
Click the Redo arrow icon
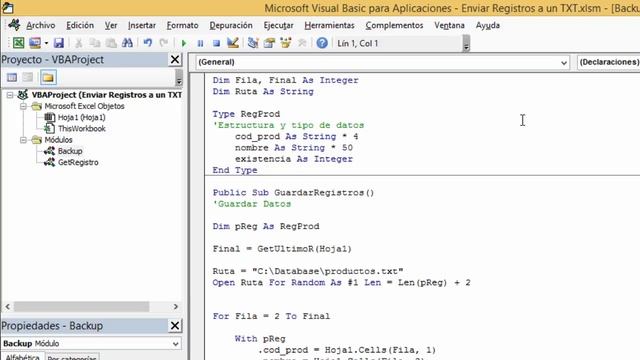[x=164, y=43]
